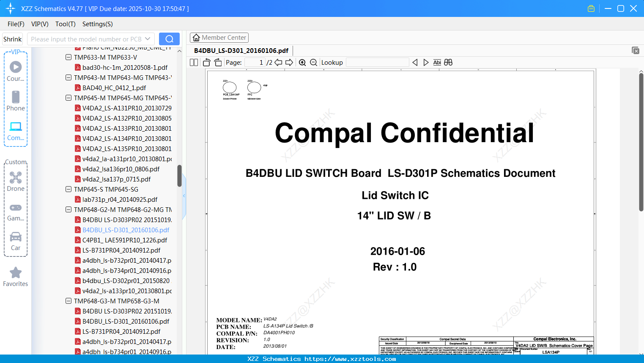Click the Lookup text field
Image resolution: width=644 pixels, height=363 pixels.
[x=377, y=62]
